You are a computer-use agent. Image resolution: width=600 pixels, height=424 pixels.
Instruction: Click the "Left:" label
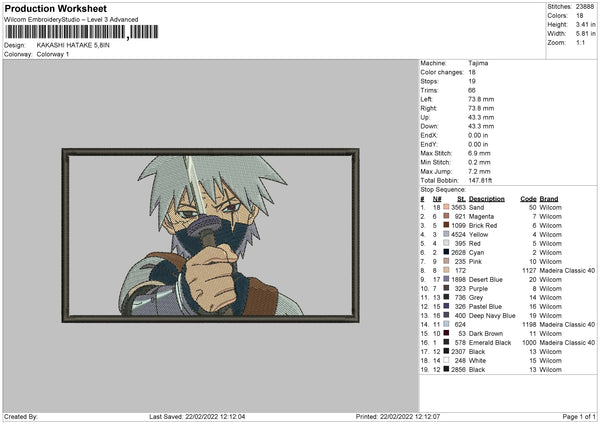[426, 99]
